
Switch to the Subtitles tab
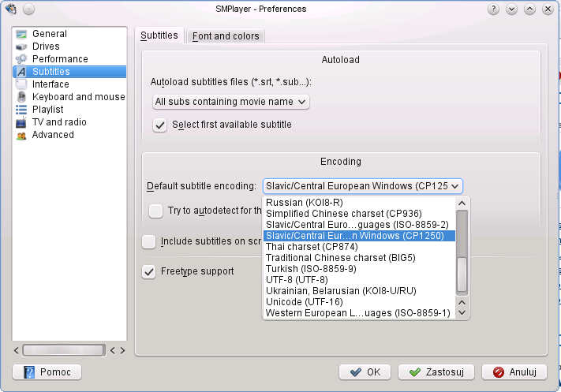coord(159,35)
